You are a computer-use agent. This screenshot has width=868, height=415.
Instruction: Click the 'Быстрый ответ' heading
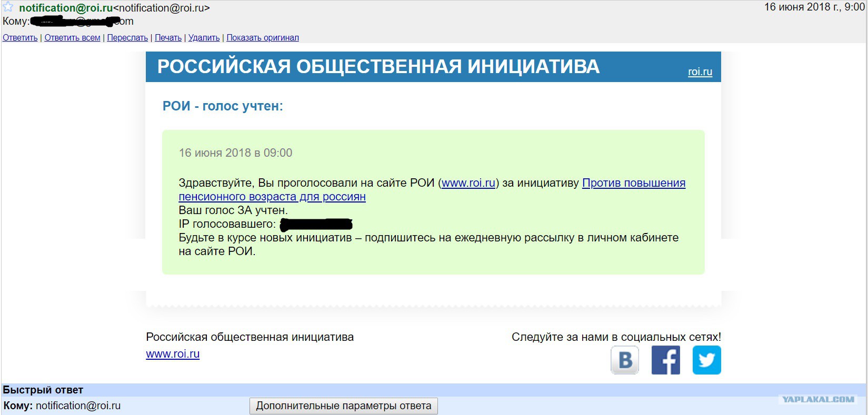point(43,390)
